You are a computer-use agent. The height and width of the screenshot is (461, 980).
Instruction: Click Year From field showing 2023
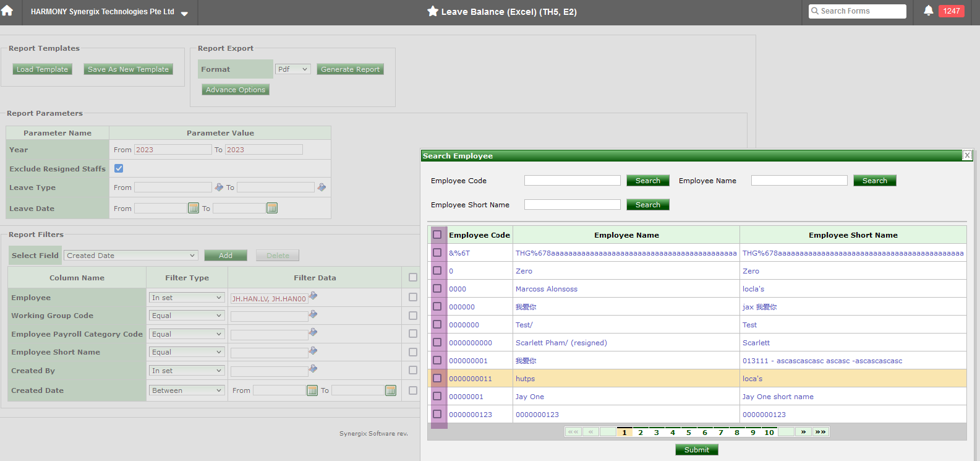(x=173, y=150)
